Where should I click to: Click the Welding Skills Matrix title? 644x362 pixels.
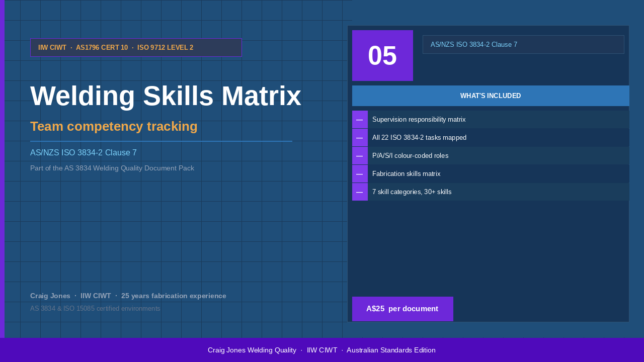[166, 96]
